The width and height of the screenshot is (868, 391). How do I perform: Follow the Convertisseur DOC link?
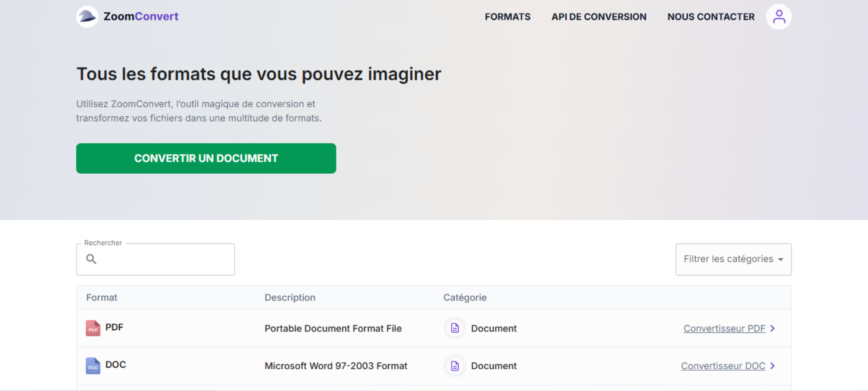(x=723, y=366)
